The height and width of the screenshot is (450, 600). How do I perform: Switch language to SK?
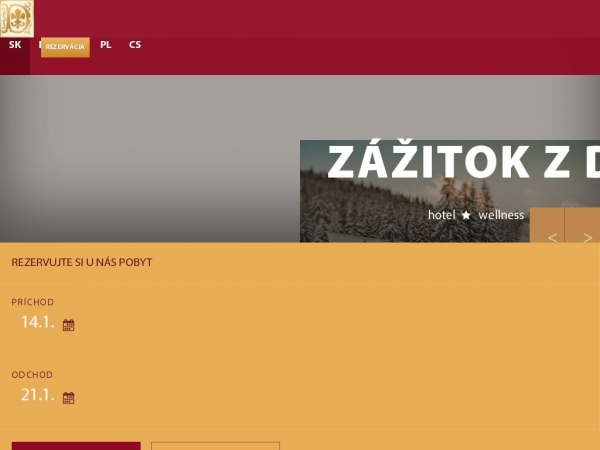pos(15,45)
